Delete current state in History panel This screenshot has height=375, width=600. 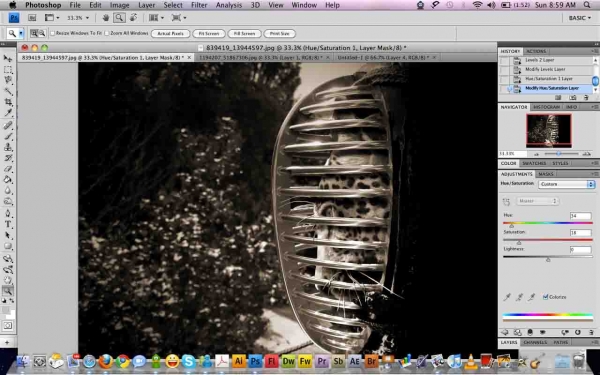[x=585, y=98]
